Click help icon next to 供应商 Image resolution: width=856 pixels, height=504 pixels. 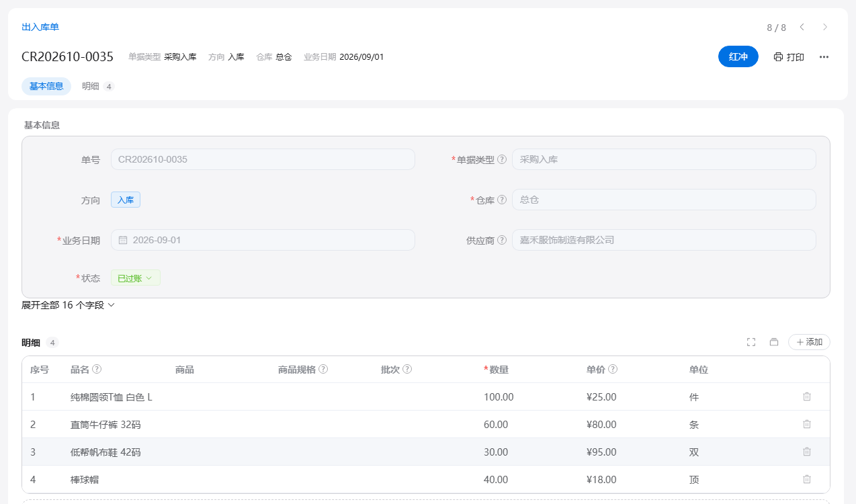pos(502,240)
